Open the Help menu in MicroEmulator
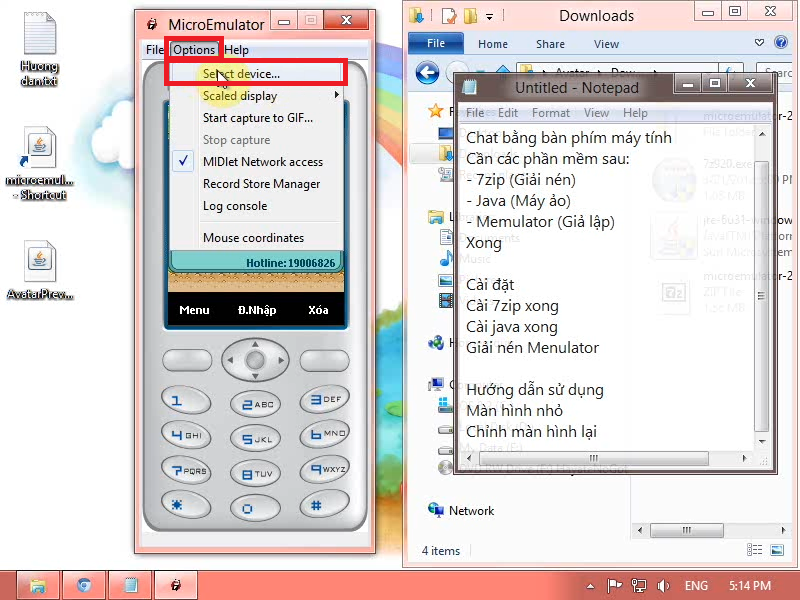800x600 pixels. click(x=236, y=49)
